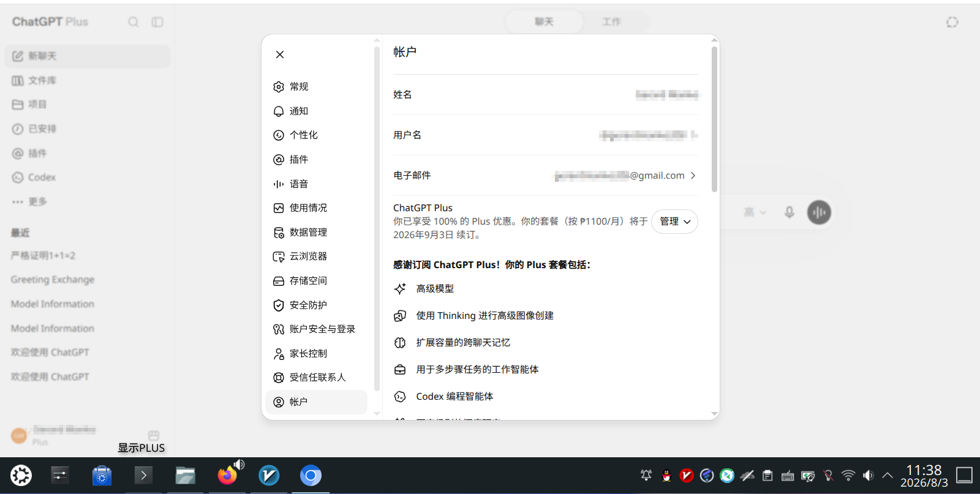Click the volume speaker icon in the tray
The width and height of the screenshot is (980, 494).
click(868, 476)
